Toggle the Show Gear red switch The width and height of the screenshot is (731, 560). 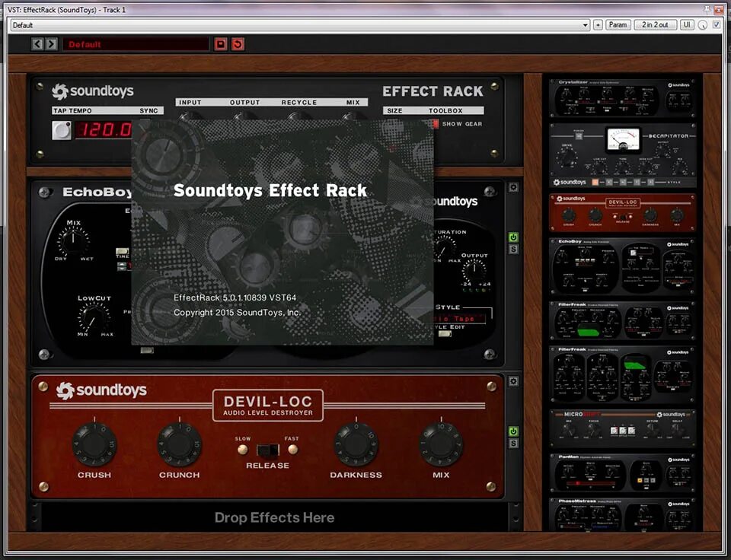[x=436, y=124]
